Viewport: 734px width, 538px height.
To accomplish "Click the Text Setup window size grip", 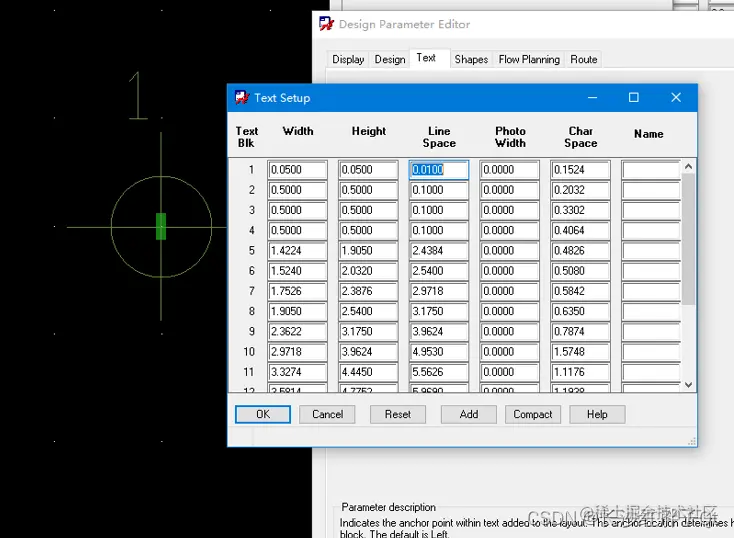I will 692,442.
